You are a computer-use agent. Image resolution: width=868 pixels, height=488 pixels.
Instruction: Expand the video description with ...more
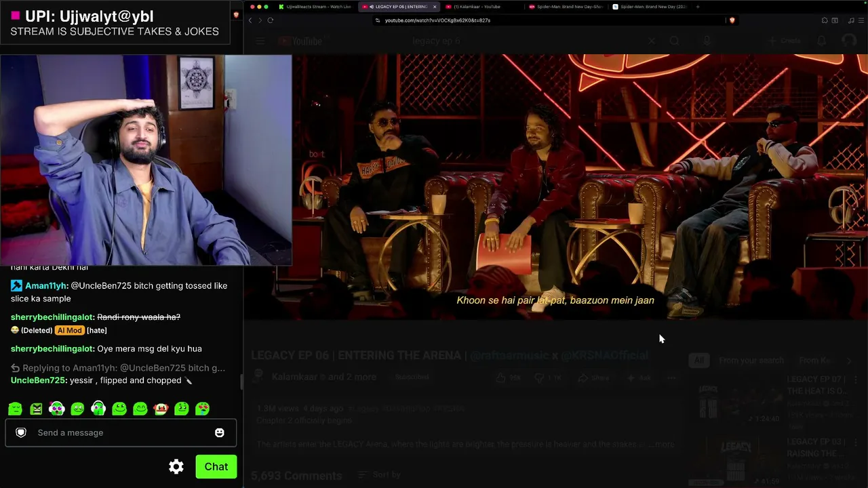[x=663, y=445]
